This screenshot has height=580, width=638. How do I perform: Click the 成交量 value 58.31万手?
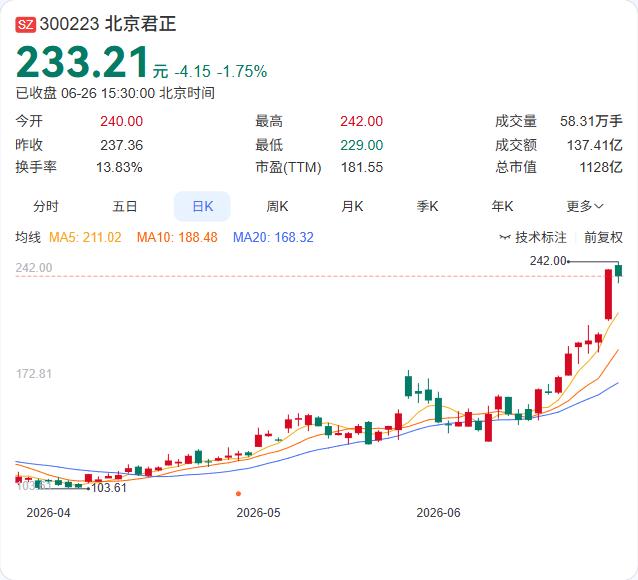591,121
